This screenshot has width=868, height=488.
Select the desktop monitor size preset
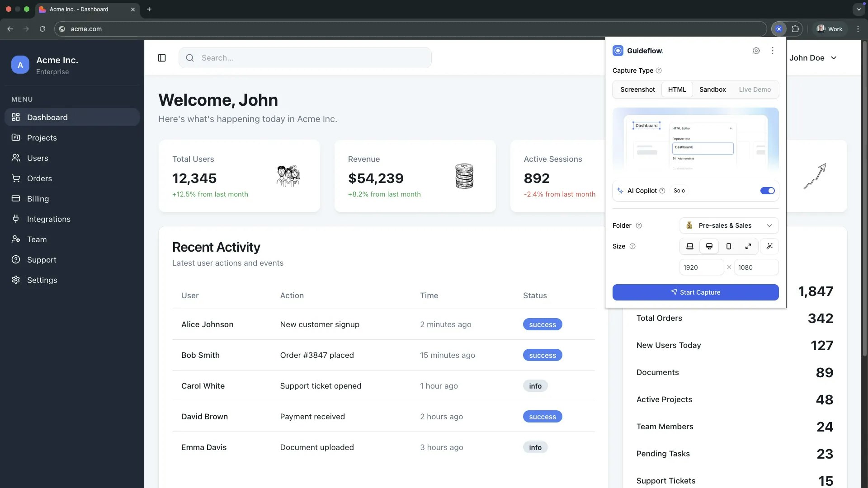[x=709, y=246]
